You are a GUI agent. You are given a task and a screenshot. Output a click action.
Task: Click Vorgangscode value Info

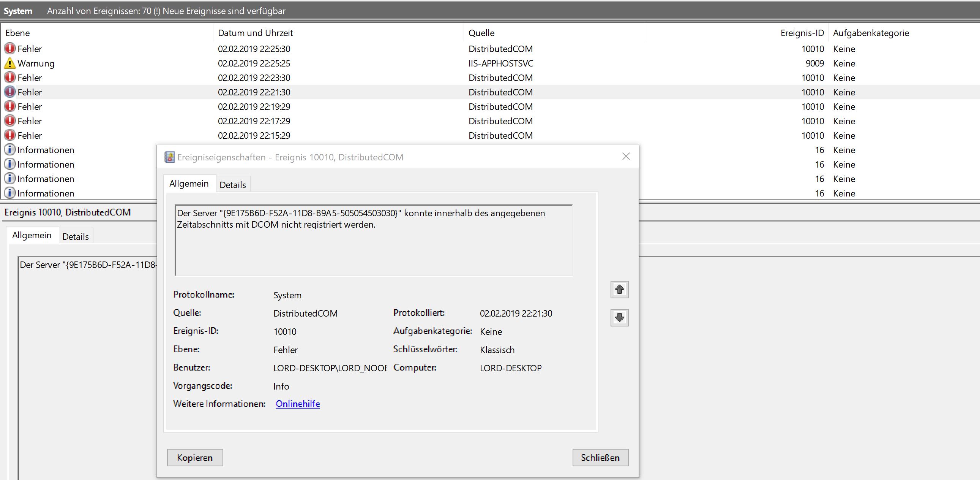(281, 387)
